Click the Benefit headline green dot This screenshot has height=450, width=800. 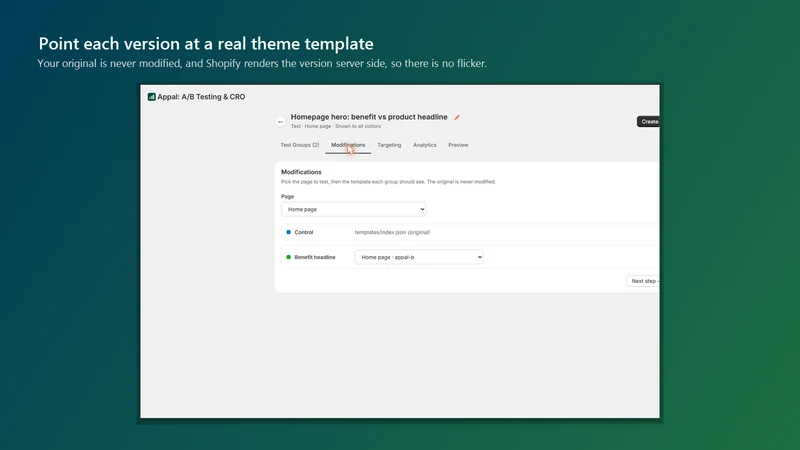(x=288, y=257)
